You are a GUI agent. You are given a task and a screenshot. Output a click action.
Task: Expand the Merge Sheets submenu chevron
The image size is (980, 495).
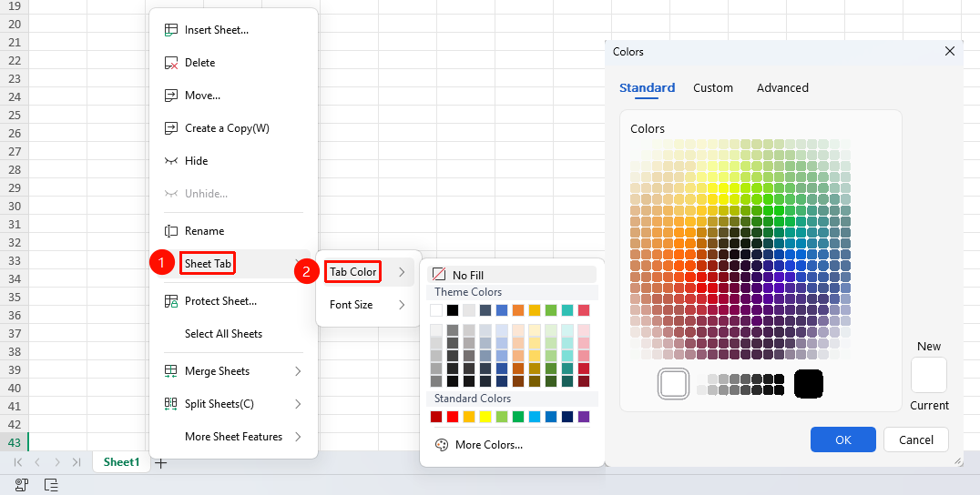pos(298,371)
